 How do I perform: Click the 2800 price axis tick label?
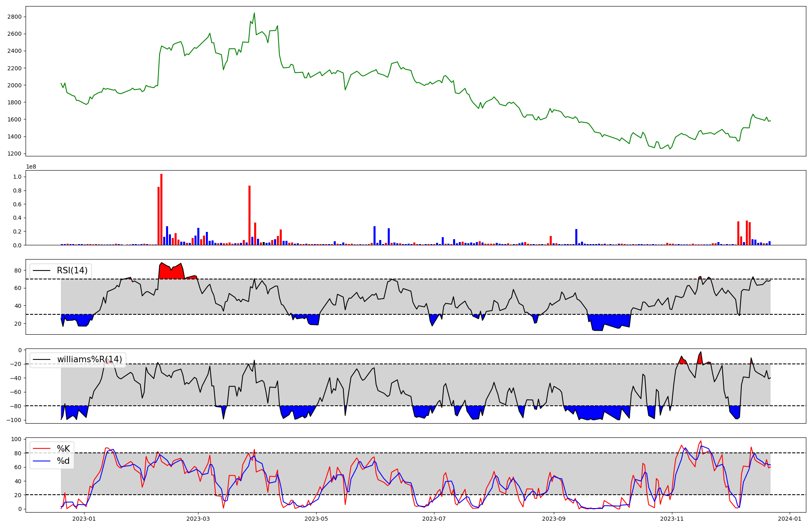click(14, 17)
